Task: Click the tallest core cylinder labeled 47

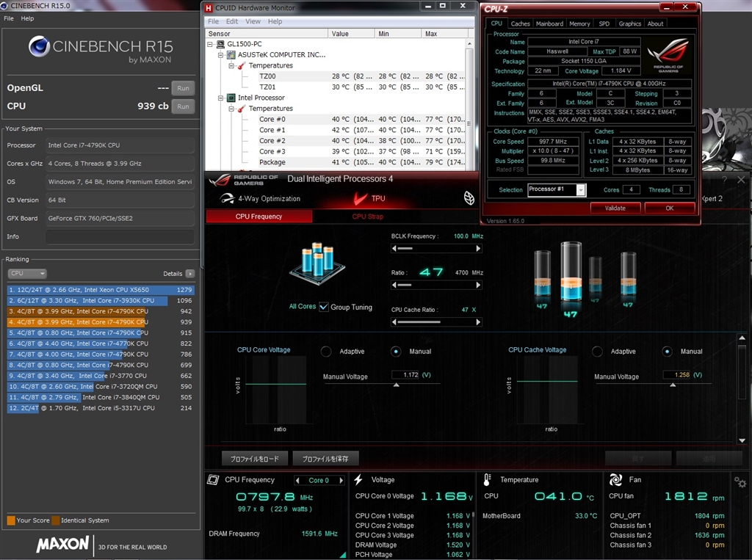Action: point(571,271)
